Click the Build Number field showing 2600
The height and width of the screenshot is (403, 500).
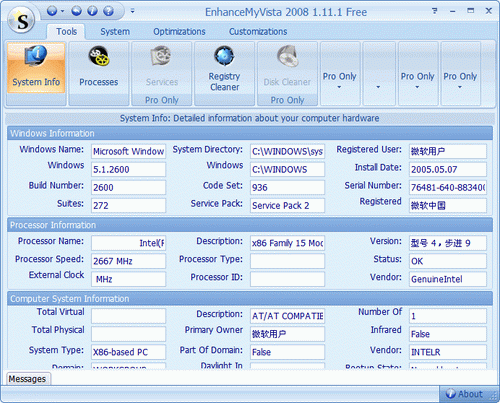128,187
